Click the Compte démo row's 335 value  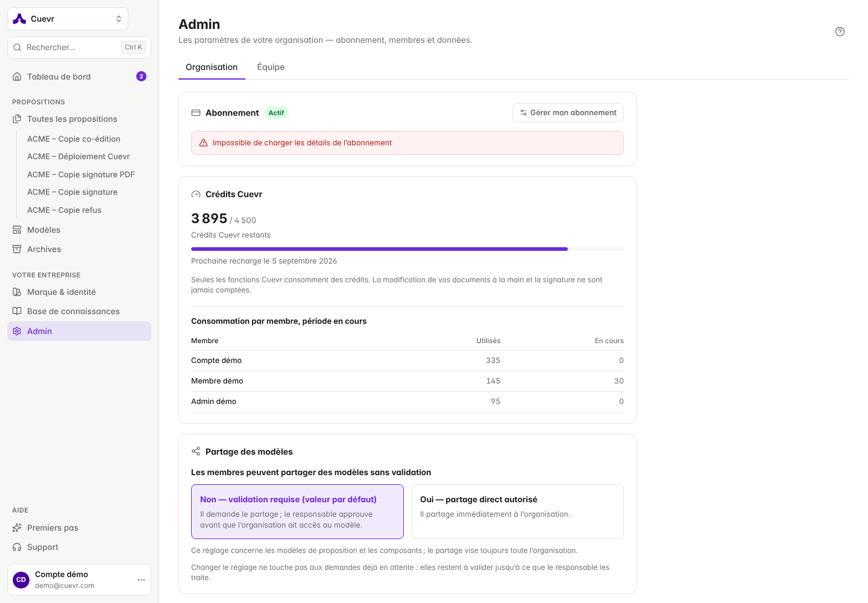coord(493,361)
